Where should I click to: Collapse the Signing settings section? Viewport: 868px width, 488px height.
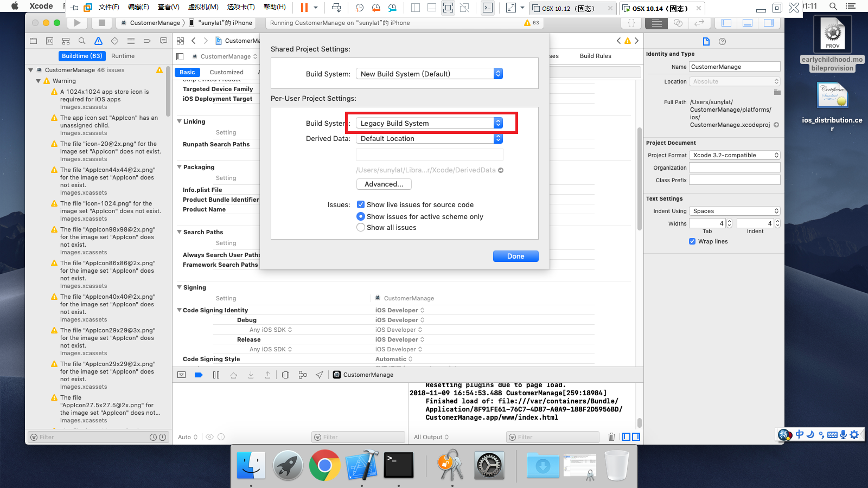click(x=180, y=287)
